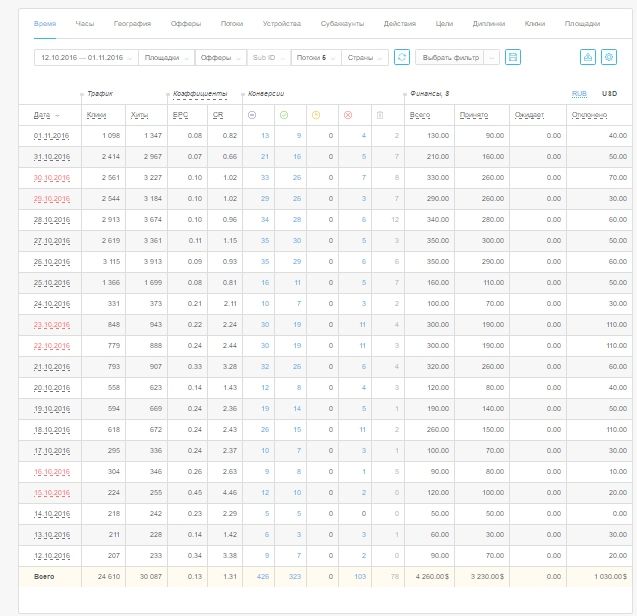The height and width of the screenshot is (616, 637).
Task: Open 426 total conversions in Всего row
Action: [263, 577]
